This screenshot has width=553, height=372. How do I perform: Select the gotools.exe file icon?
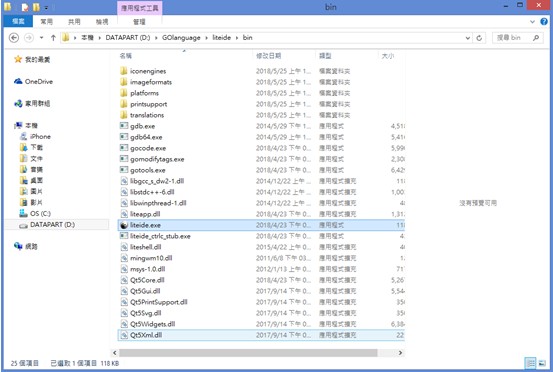pyautogui.click(x=124, y=170)
